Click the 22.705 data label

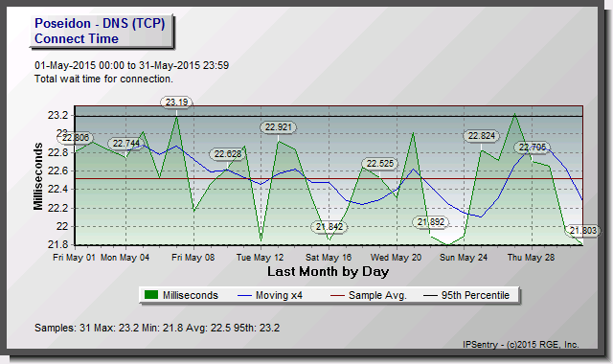(533, 148)
